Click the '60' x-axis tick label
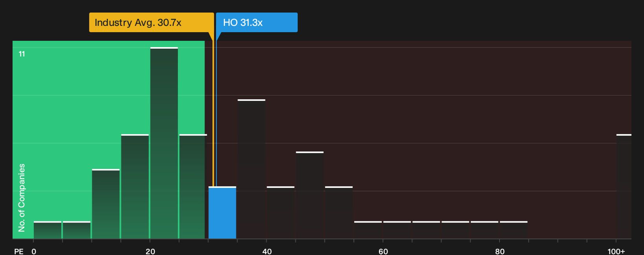This screenshot has width=644, height=255. click(x=383, y=251)
